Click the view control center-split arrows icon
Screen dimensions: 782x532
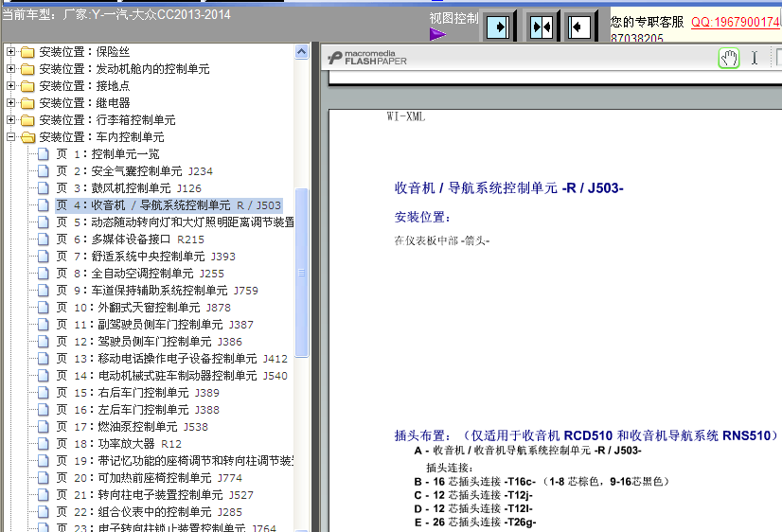(542, 27)
